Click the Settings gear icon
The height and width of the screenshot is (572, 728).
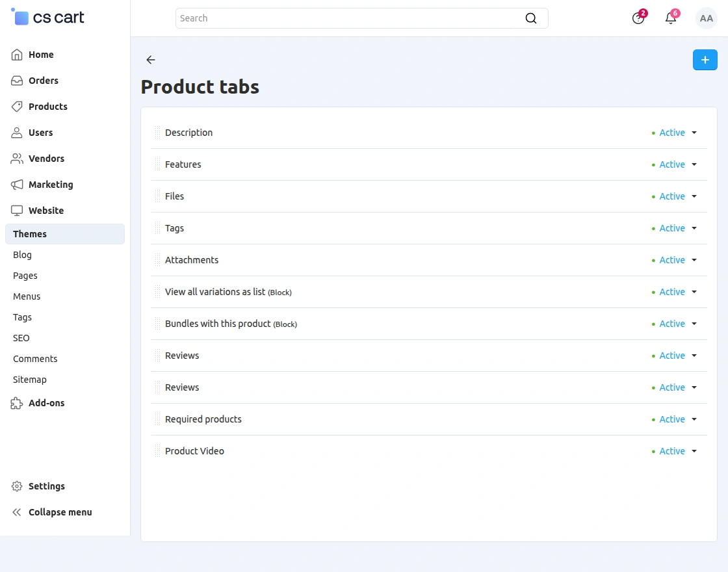[17, 486]
